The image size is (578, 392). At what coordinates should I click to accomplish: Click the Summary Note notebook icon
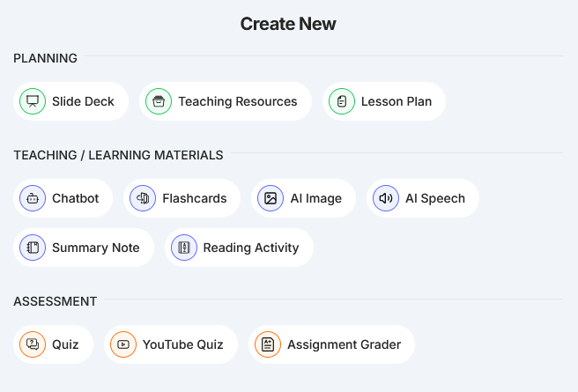point(33,248)
